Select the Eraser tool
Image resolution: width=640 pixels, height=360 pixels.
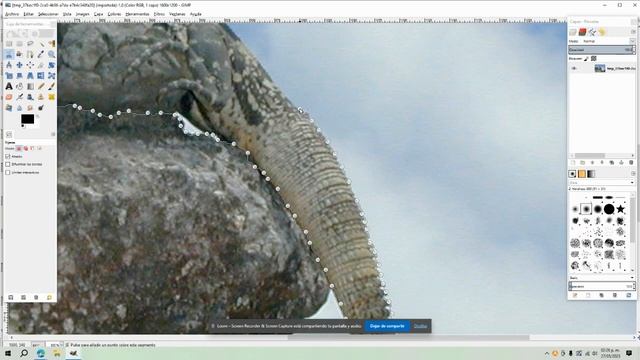pos(9,97)
